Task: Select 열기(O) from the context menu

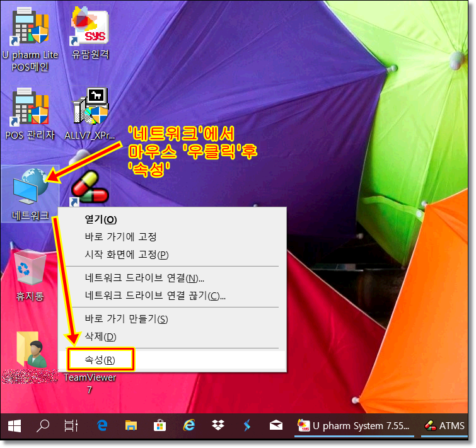Action: [101, 219]
